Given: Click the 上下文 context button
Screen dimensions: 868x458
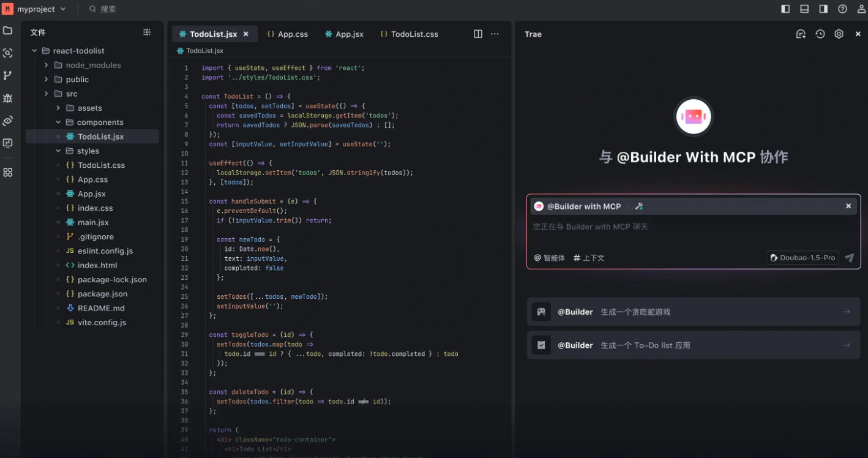Looking at the screenshot, I should (588, 258).
